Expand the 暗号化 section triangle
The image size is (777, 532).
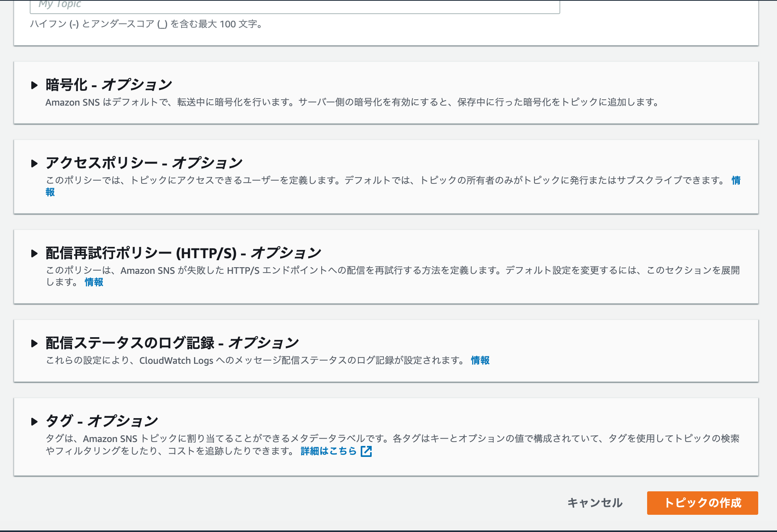(34, 85)
